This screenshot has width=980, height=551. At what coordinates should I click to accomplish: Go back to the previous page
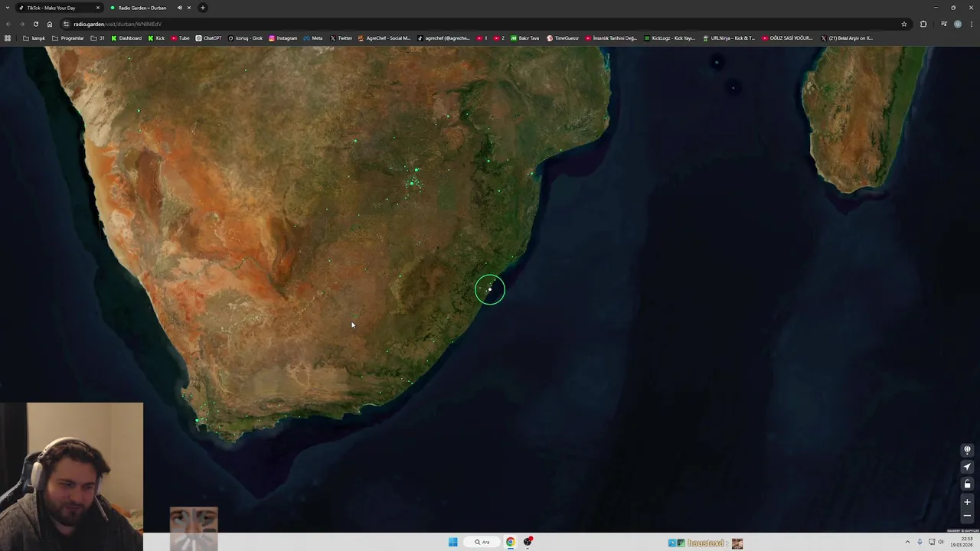pyautogui.click(x=8, y=24)
